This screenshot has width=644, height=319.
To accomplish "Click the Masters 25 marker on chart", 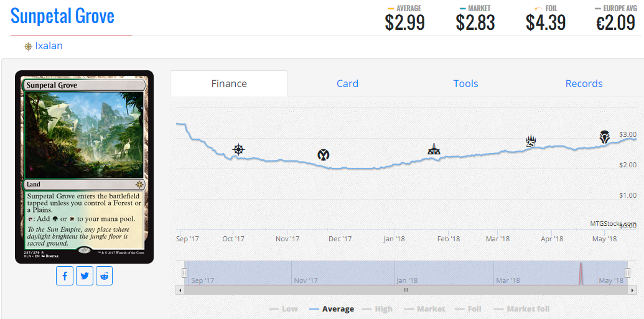I will [531, 141].
